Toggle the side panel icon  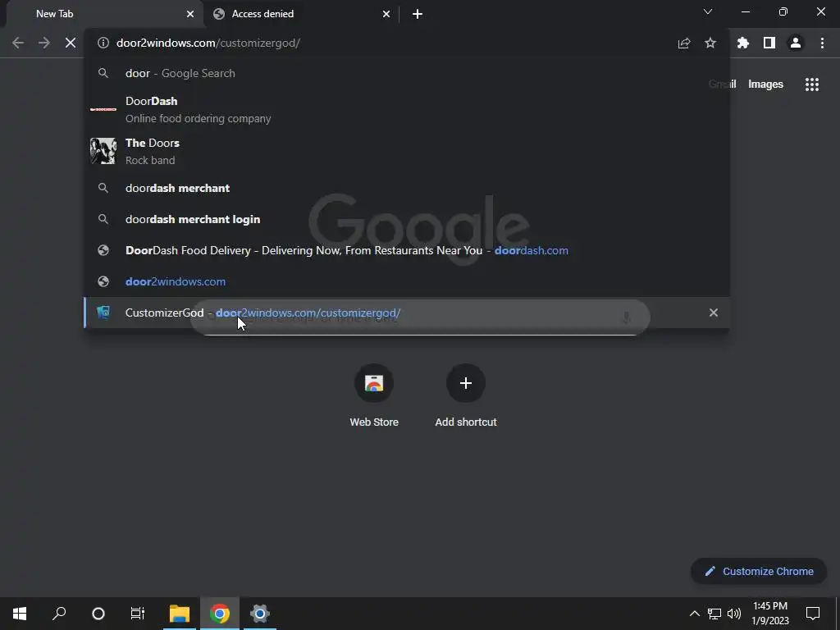tap(769, 43)
